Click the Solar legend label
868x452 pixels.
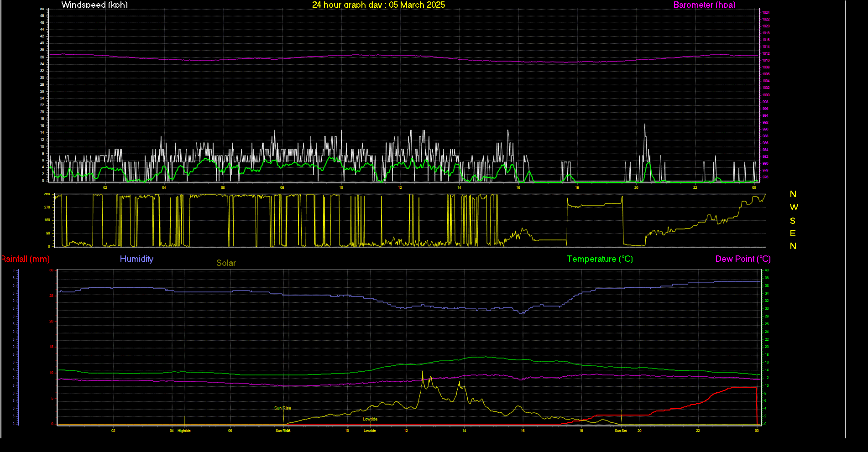[x=226, y=263]
